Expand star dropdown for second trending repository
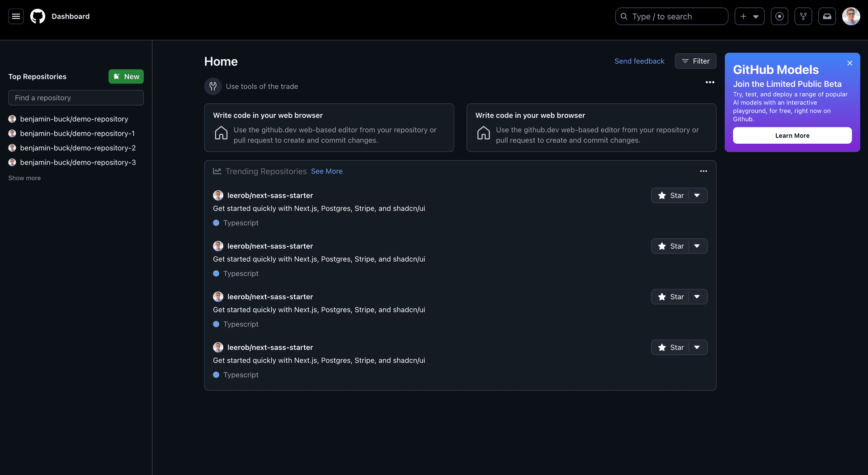Screen dimensions: 868x475 698,246
